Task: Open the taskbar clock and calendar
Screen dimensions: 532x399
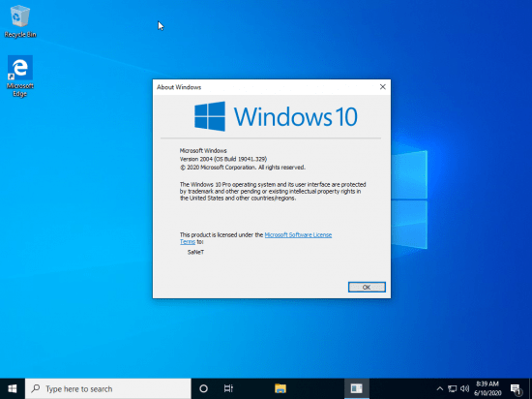Action: [488, 388]
